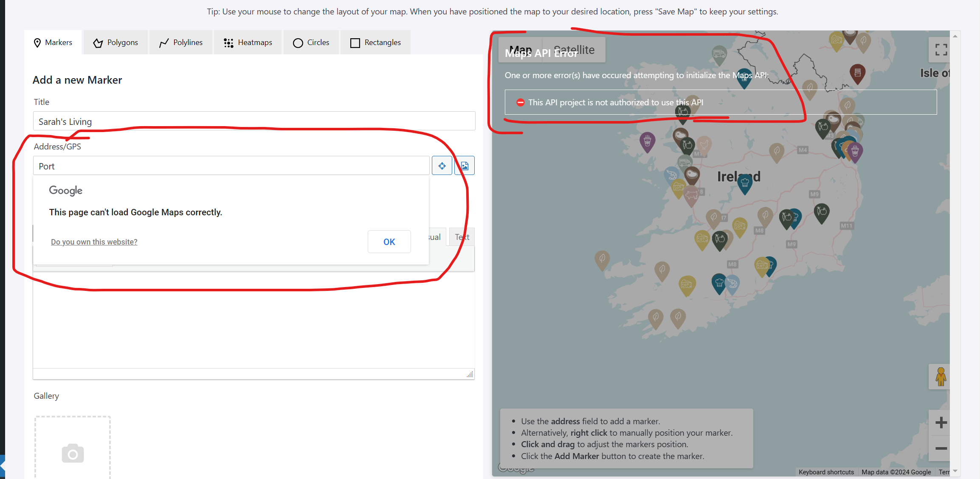Open the Markers tab

point(53,42)
